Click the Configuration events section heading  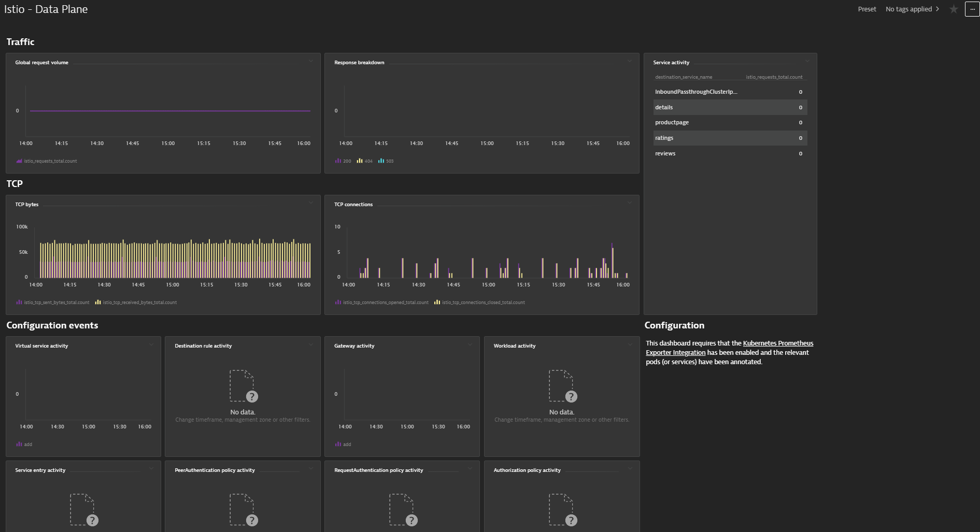tap(52, 325)
